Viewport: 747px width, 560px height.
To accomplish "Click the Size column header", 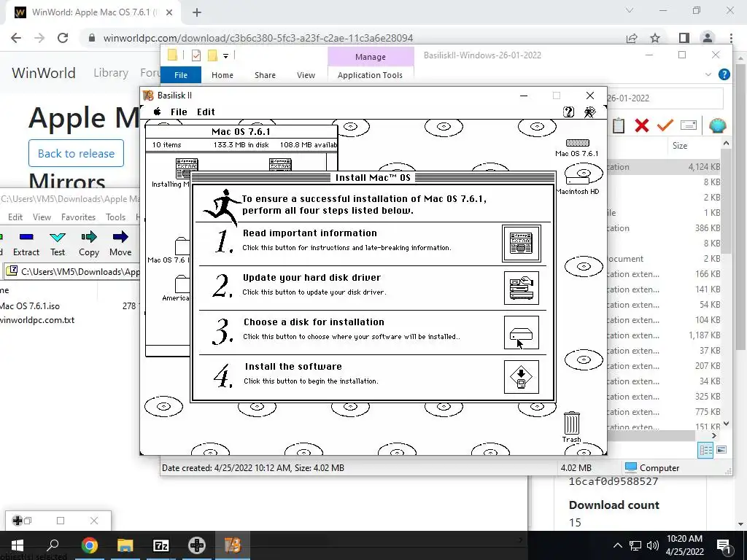I will pyautogui.click(x=680, y=146).
